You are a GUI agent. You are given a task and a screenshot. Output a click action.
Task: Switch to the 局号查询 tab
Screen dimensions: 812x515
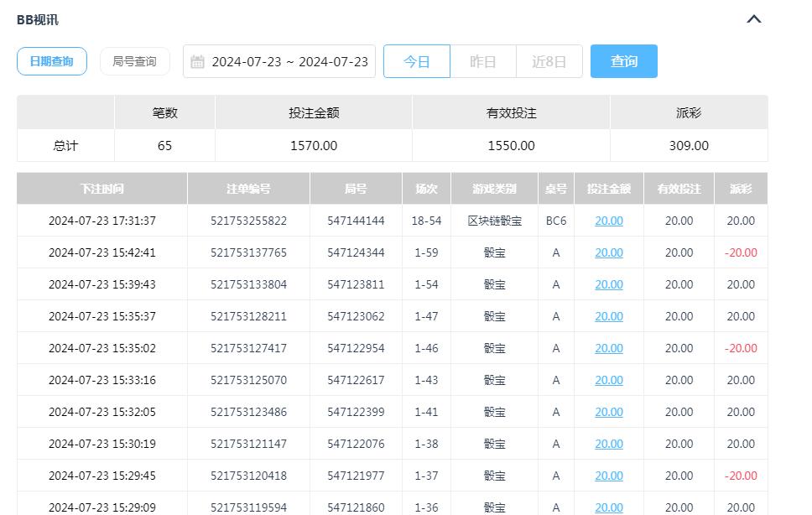[134, 60]
